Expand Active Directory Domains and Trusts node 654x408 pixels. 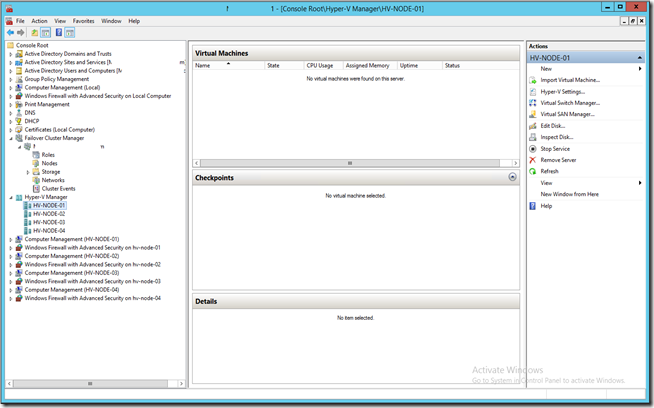tap(11, 54)
